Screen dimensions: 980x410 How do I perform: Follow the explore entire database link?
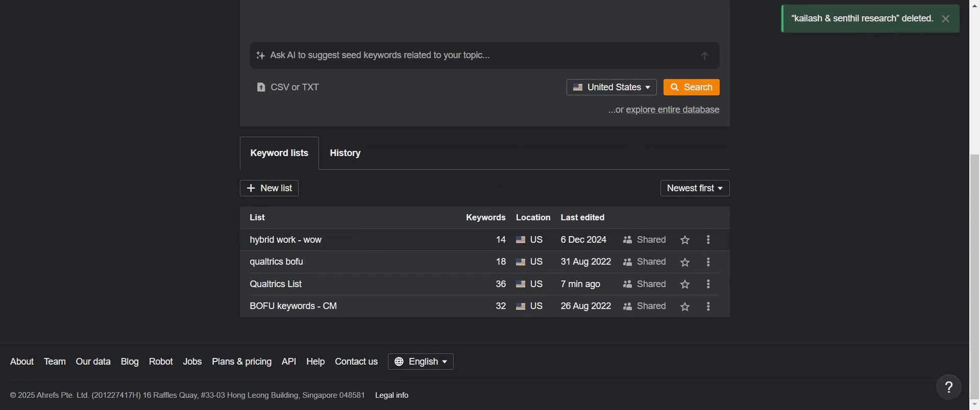pos(673,110)
